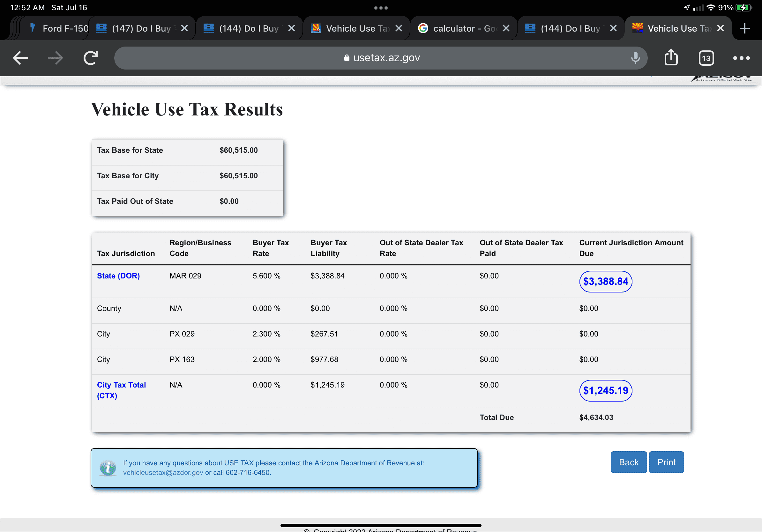Click the Buyer Tax Liability column header

(x=329, y=248)
